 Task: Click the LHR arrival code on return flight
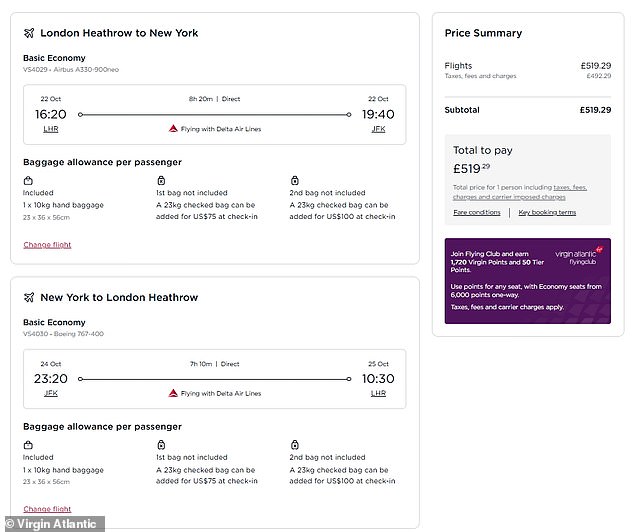[x=378, y=393]
